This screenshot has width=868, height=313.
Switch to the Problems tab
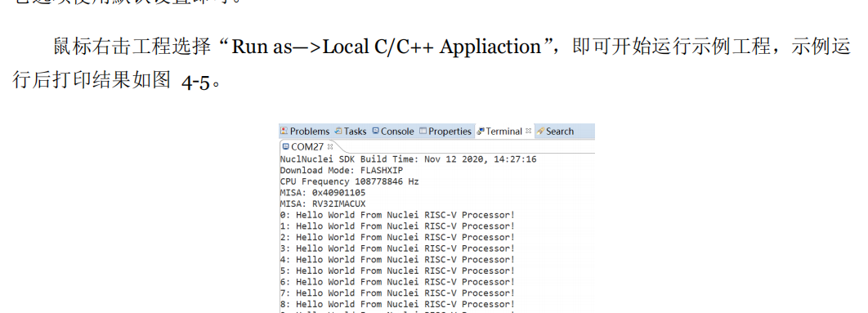pos(305,132)
